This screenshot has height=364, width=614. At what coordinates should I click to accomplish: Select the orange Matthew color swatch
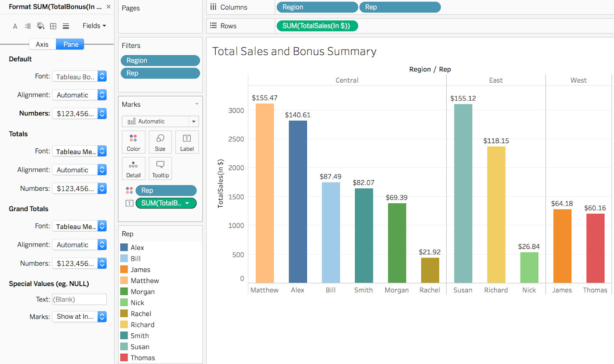[124, 280]
